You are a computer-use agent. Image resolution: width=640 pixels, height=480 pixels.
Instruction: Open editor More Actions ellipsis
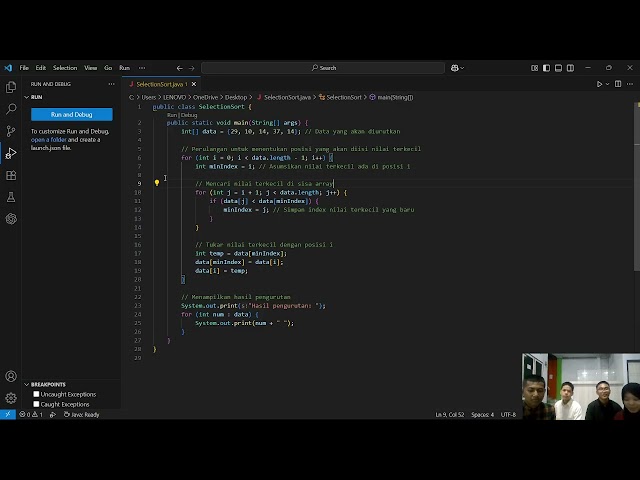(x=630, y=84)
